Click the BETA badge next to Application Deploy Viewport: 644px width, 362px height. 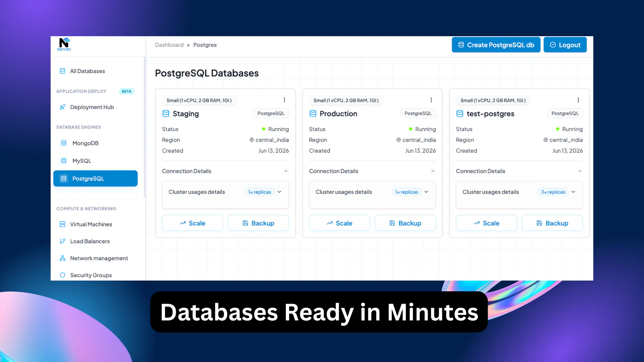pyautogui.click(x=126, y=92)
